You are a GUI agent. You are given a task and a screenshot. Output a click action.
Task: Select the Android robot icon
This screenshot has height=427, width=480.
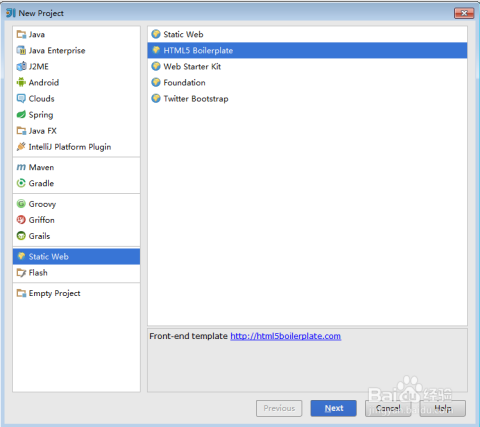coord(21,82)
